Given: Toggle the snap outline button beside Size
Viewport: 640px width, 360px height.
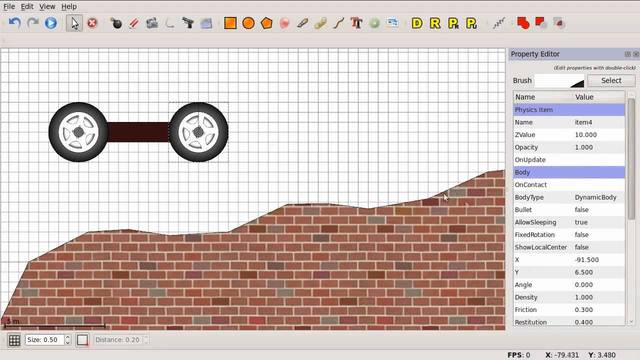Looking at the screenshot, I should click(x=82, y=340).
